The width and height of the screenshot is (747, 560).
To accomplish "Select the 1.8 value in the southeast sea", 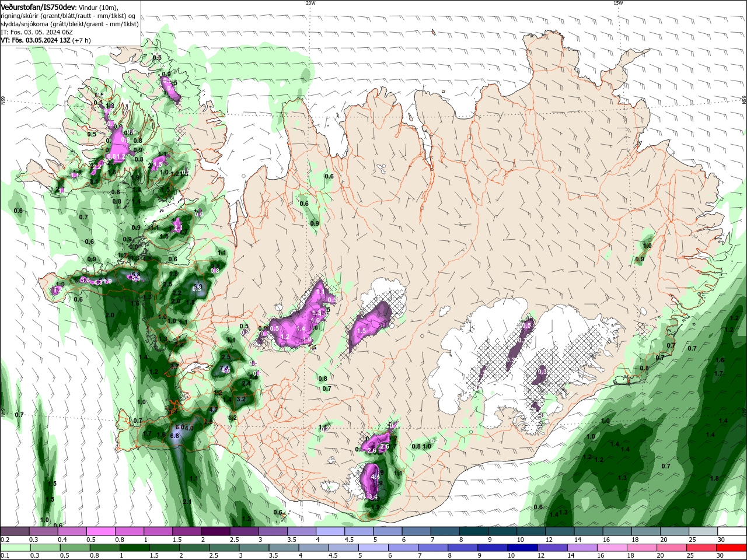I will point(714,478).
